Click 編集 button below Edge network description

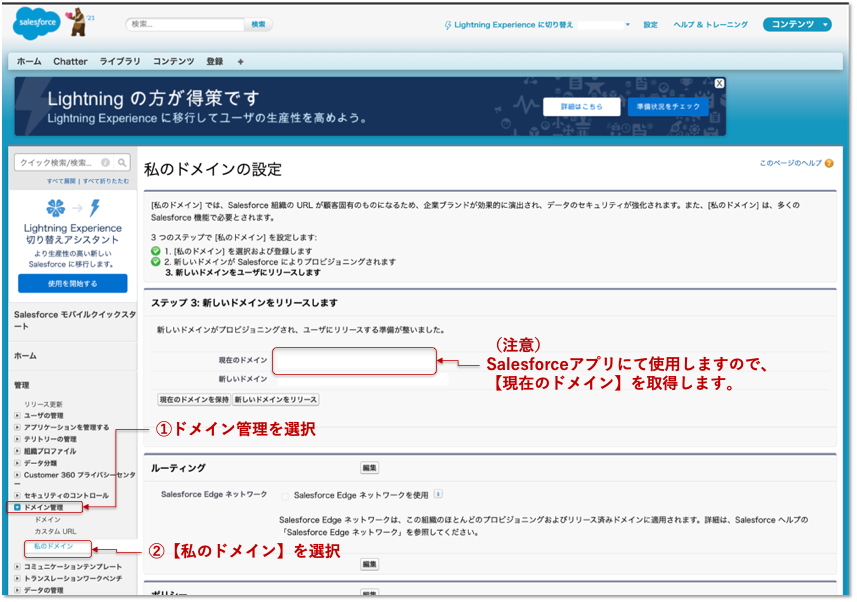coord(369,564)
